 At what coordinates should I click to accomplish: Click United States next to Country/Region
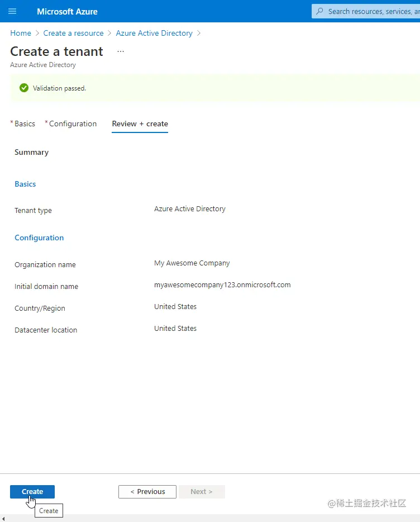pos(175,307)
